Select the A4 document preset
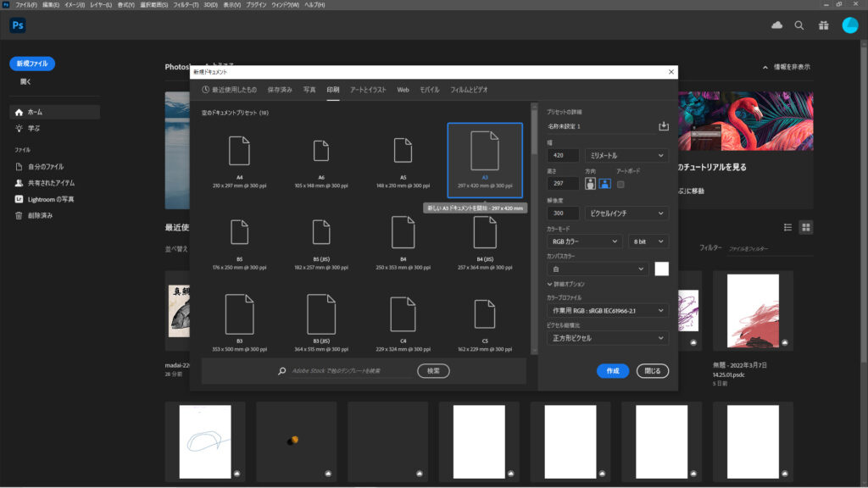Screen dimensions: 868x488 tap(239, 160)
